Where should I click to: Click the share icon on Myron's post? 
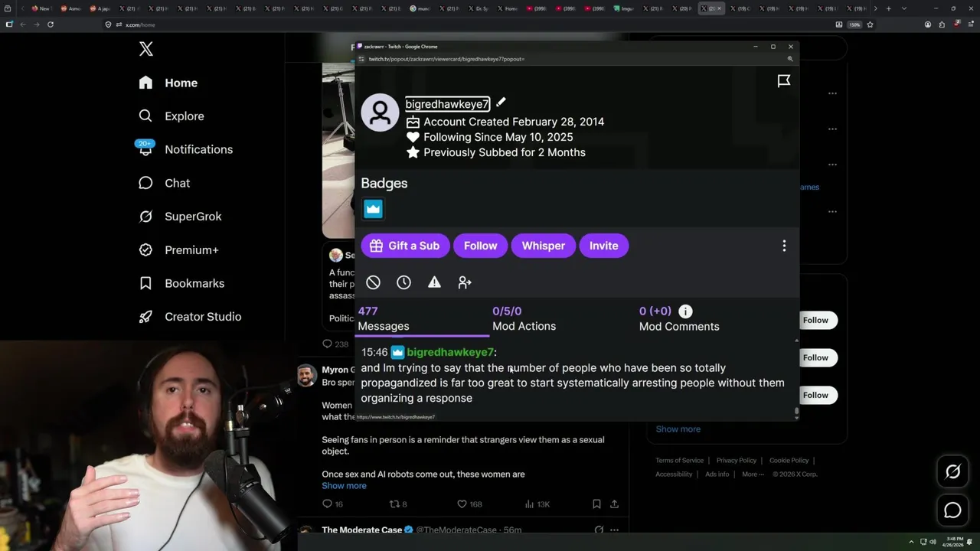pos(614,504)
